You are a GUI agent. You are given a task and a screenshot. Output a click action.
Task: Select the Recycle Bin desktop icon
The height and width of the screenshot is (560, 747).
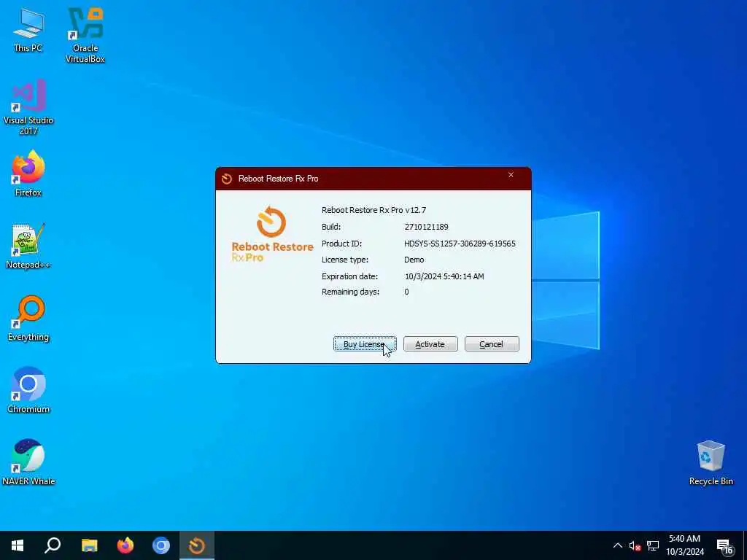coord(711,462)
